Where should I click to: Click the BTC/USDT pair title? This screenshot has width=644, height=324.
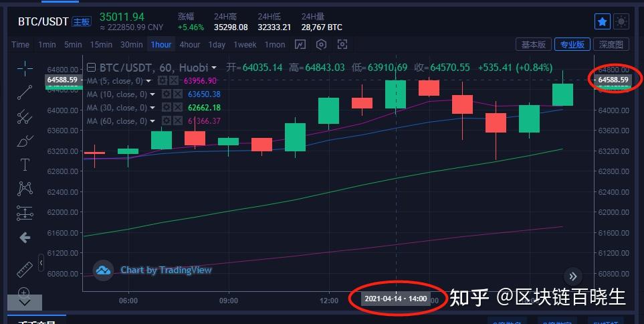[43, 22]
